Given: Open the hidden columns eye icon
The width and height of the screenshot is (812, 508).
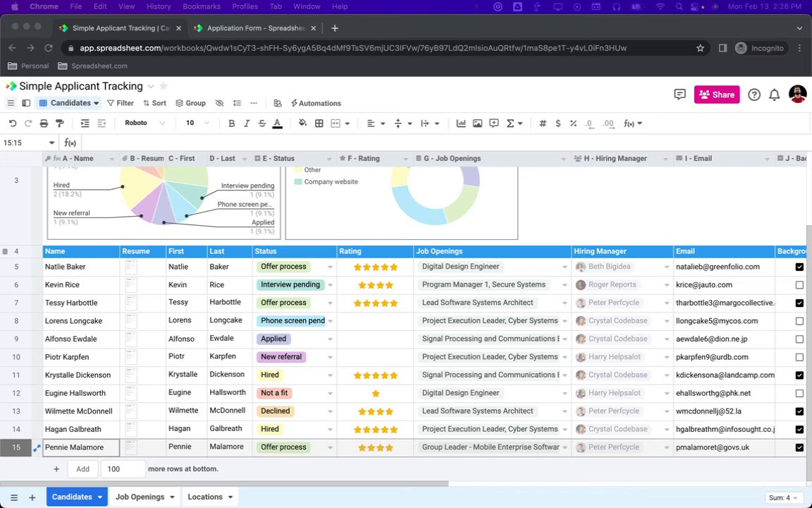Looking at the screenshot, I should [220, 103].
